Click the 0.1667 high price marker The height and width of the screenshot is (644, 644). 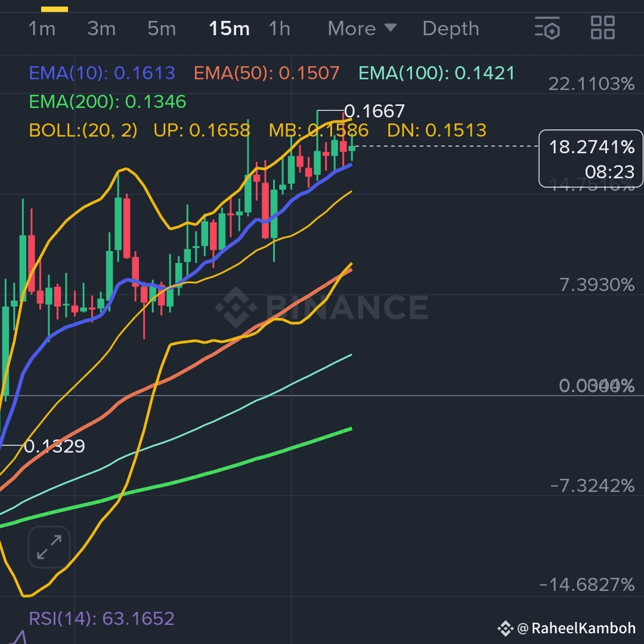(374, 112)
